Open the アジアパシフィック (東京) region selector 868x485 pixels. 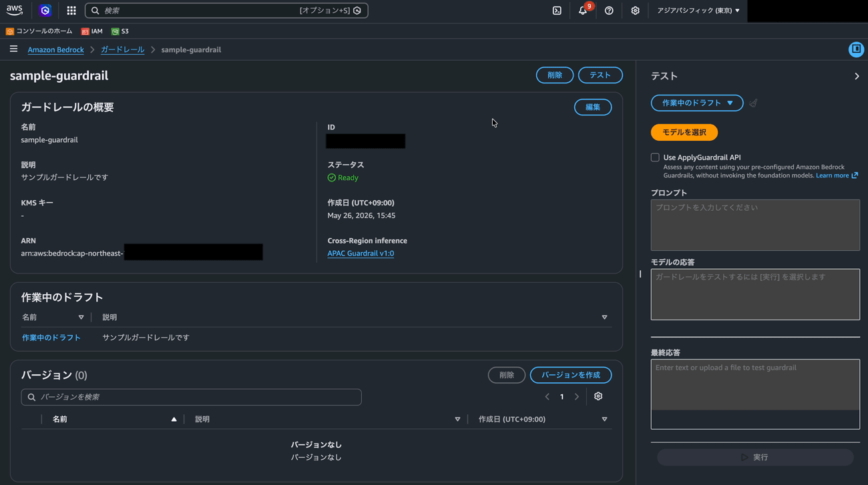tap(698, 11)
